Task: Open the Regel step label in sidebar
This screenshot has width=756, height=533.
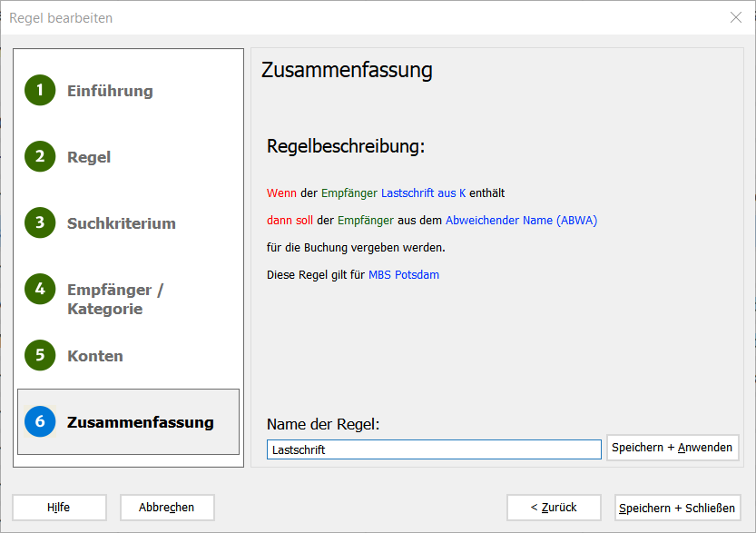Action: coord(89,157)
